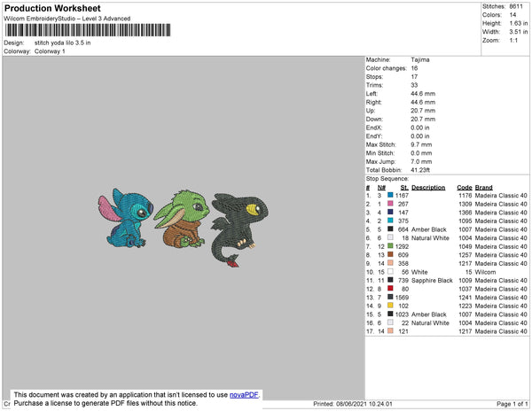Click the pink swatch for stop 2
This screenshot has height=411, width=532.
[390, 204]
